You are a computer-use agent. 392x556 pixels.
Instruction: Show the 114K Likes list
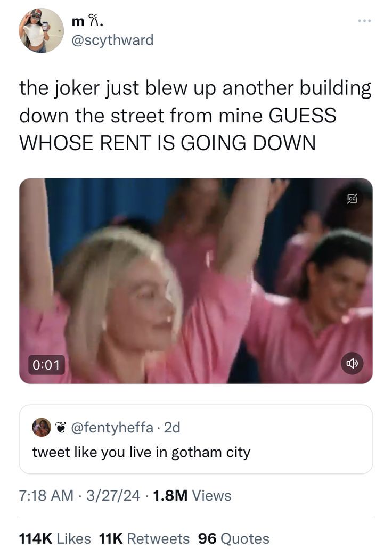55,538
